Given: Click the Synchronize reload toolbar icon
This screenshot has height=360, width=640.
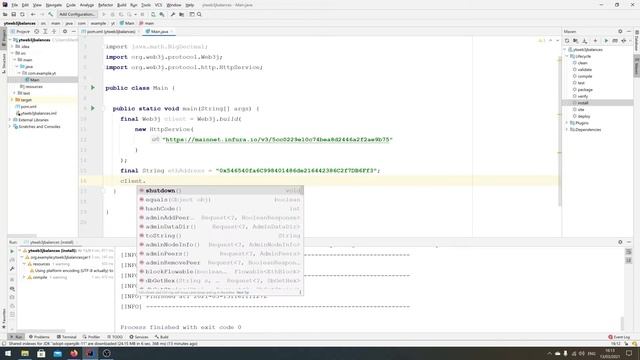Looking at the screenshot, I should coord(22,14).
